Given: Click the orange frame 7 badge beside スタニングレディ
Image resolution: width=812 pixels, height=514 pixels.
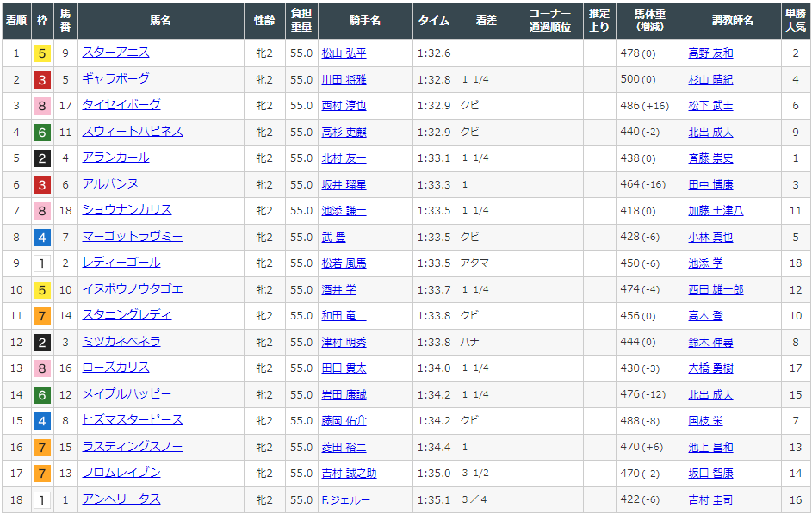Looking at the screenshot, I should (x=41, y=316).
